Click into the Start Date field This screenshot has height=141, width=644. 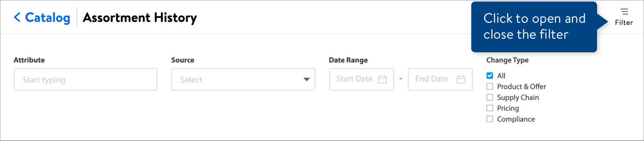click(361, 79)
